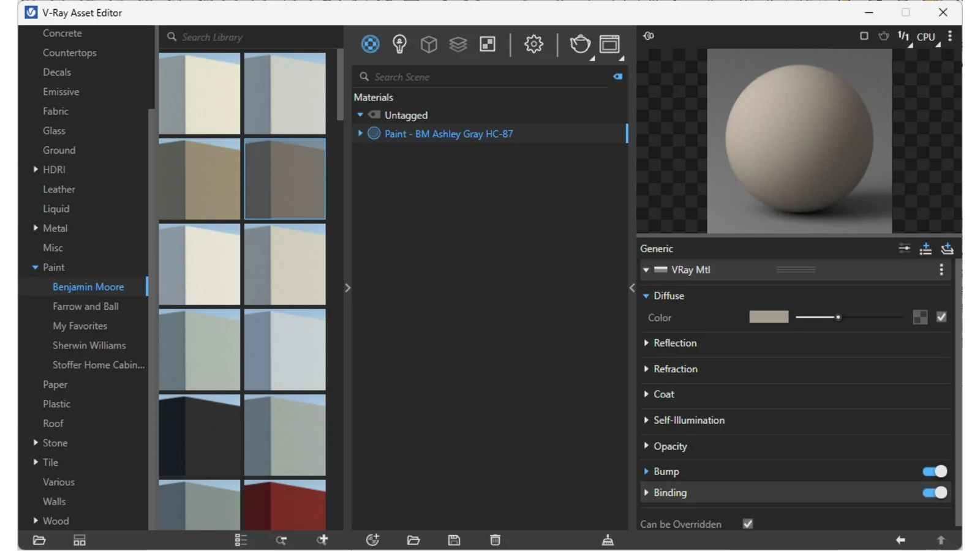Screen dimensions: 980x551
Task: Open the Textures asset panel
Action: [458, 43]
